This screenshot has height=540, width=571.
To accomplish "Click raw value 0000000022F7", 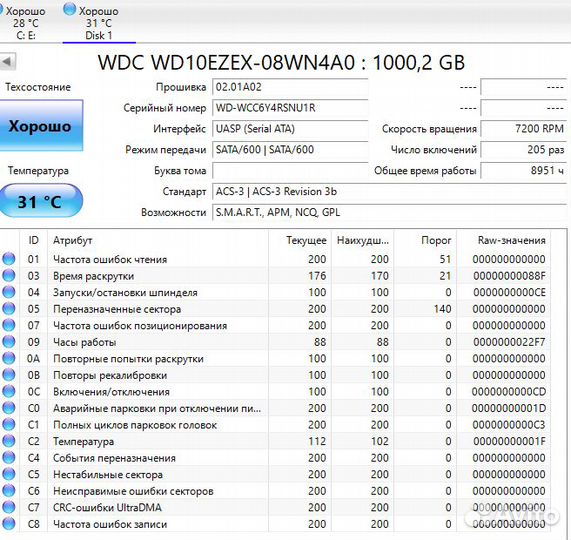I will coord(509,342).
